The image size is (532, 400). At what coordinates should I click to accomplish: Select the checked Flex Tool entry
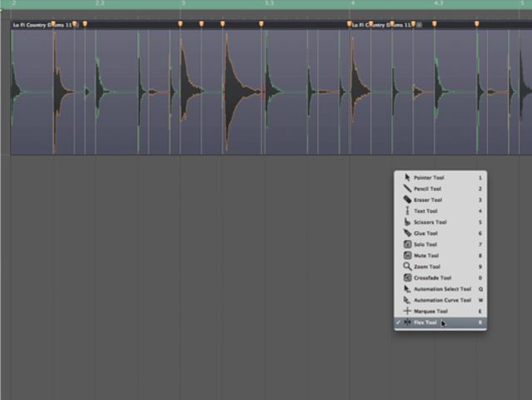click(x=441, y=323)
